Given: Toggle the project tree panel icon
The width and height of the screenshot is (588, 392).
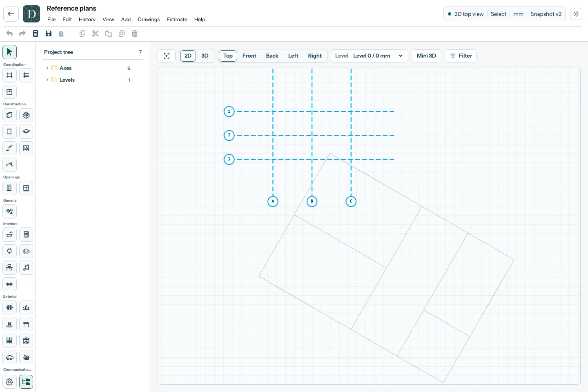Looking at the screenshot, I should coord(26,382).
